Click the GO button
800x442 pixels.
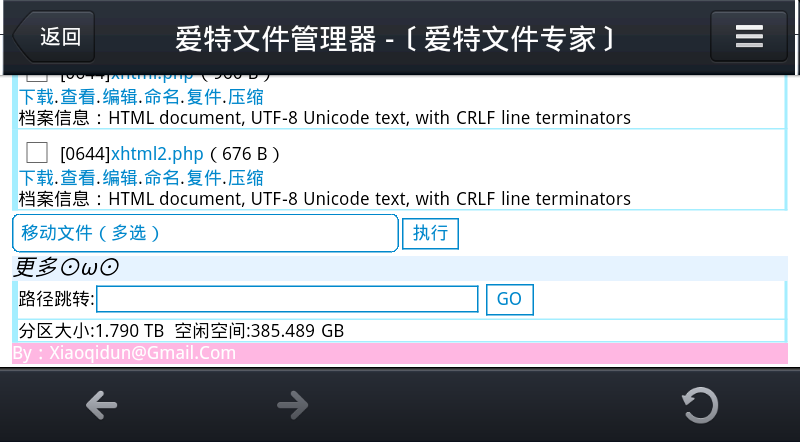pos(509,299)
